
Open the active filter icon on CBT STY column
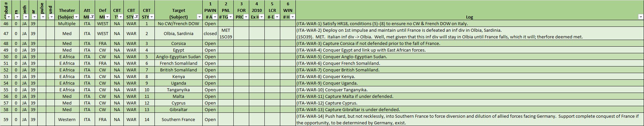136,17
